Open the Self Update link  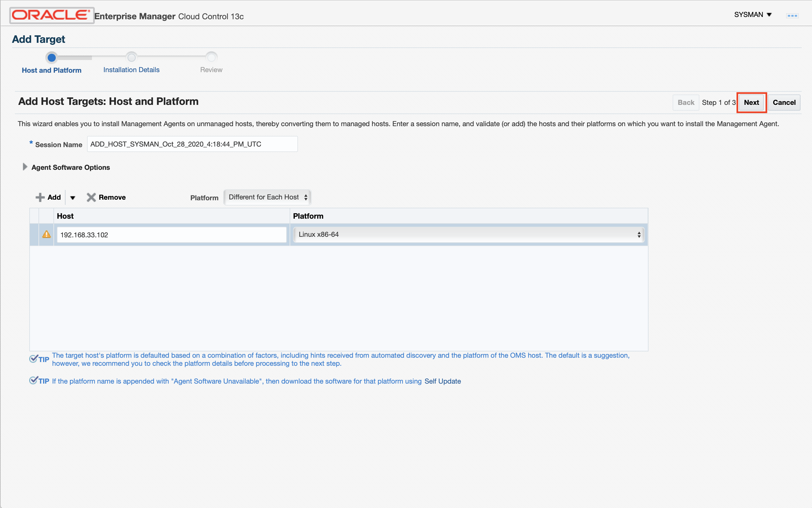(442, 381)
